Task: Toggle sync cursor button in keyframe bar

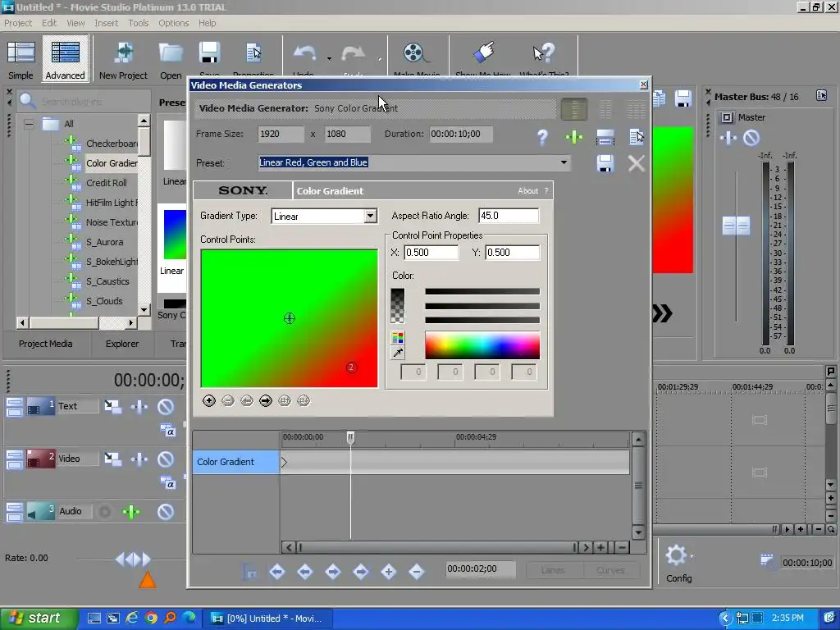Action: (x=250, y=572)
